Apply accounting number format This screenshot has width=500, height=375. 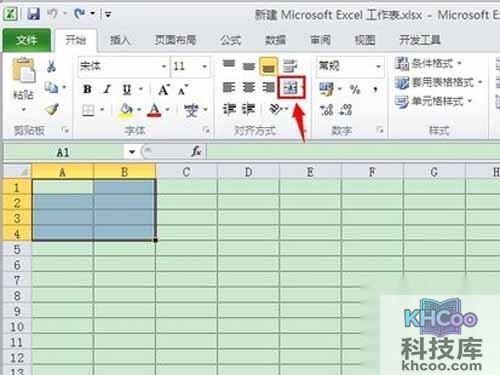(326, 89)
